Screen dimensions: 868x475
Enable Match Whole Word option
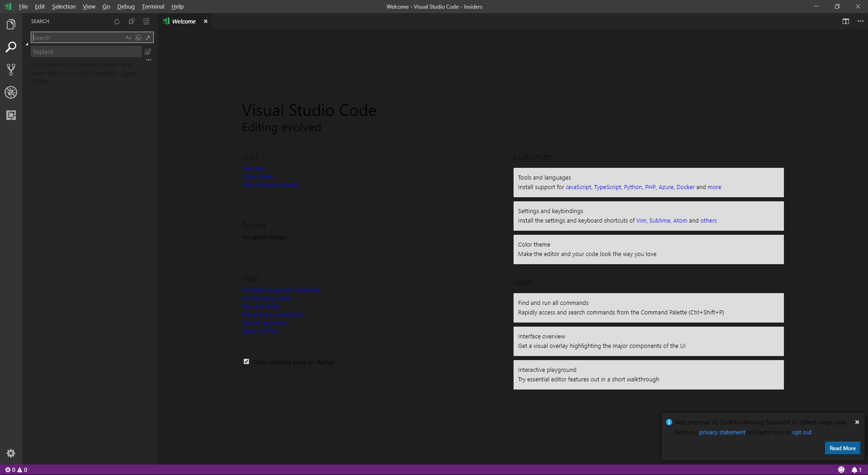click(138, 38)
